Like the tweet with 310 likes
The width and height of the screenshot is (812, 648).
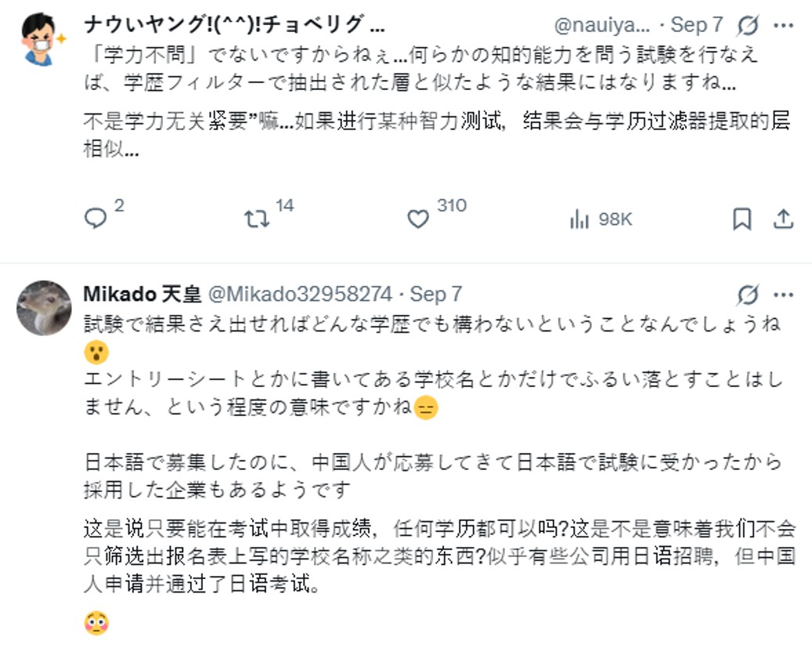pos(418,219)
